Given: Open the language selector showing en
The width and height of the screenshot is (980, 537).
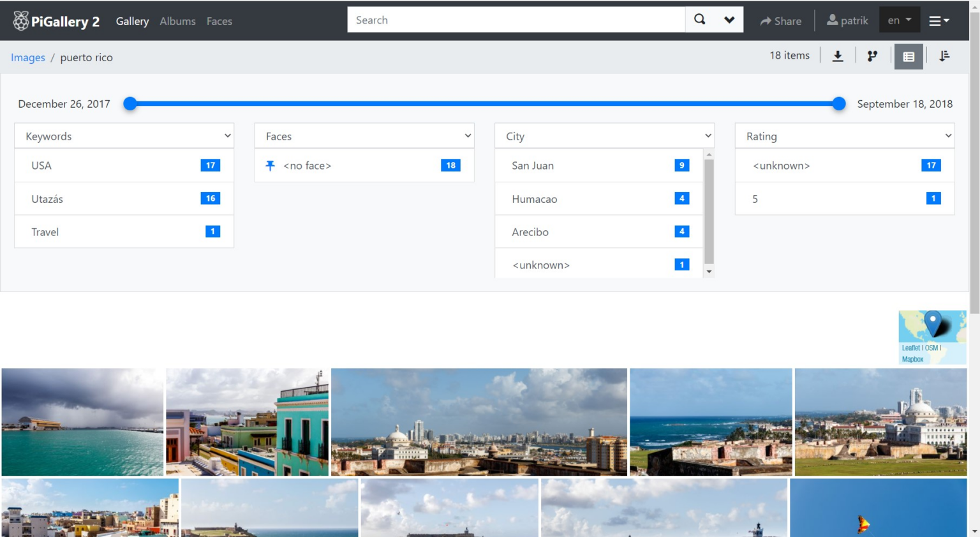Looking at the screenshot, I should pos(900,20).
